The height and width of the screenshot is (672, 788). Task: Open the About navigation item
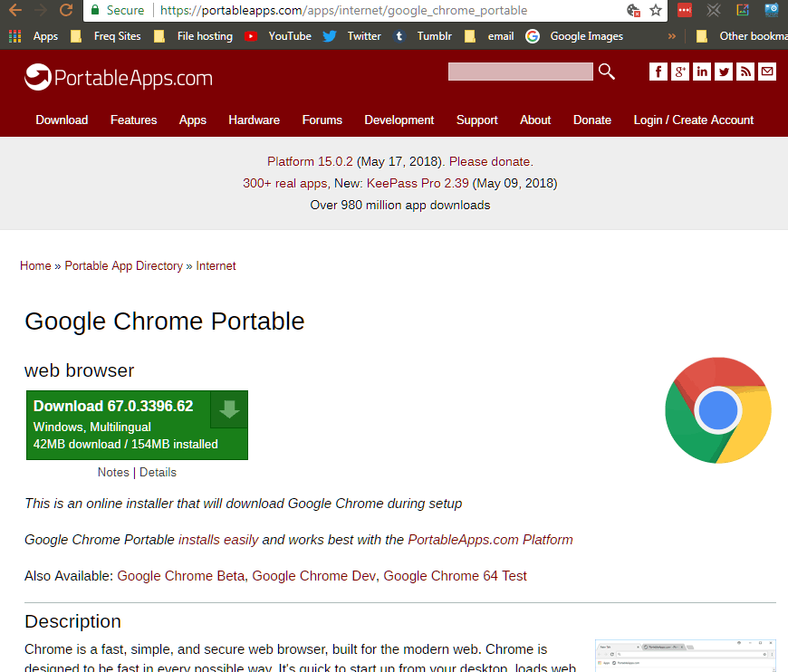(x=535, y=120)
